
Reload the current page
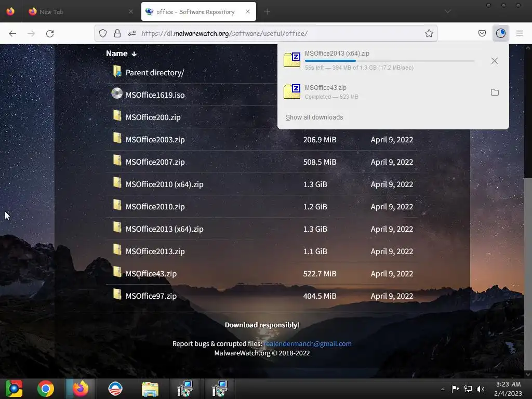pos(50,33)
